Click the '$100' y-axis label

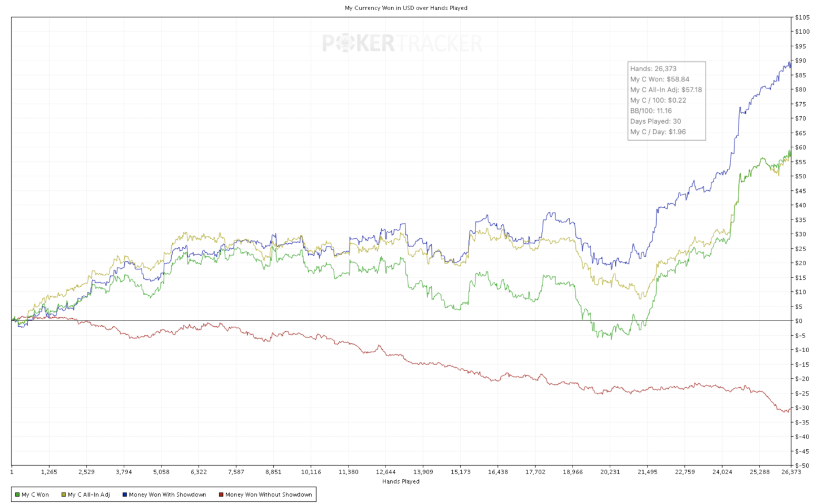click(x=802, y=32)
